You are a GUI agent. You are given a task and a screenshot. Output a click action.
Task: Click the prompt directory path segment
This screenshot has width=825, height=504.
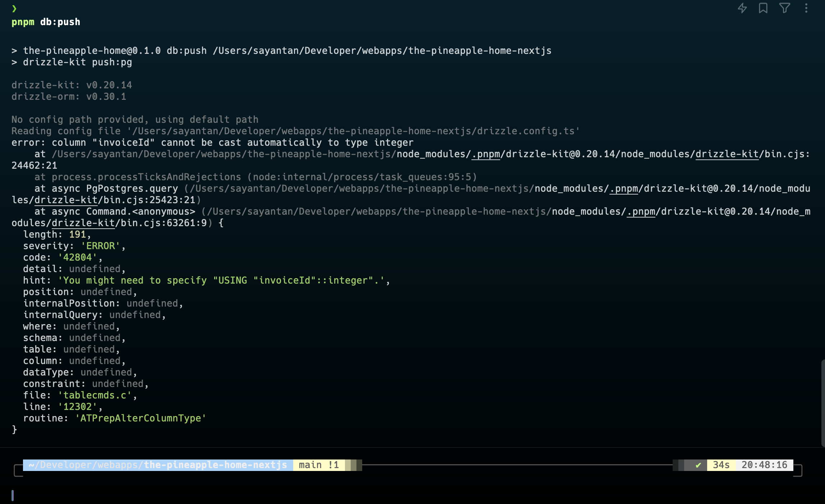click(158, 465)
